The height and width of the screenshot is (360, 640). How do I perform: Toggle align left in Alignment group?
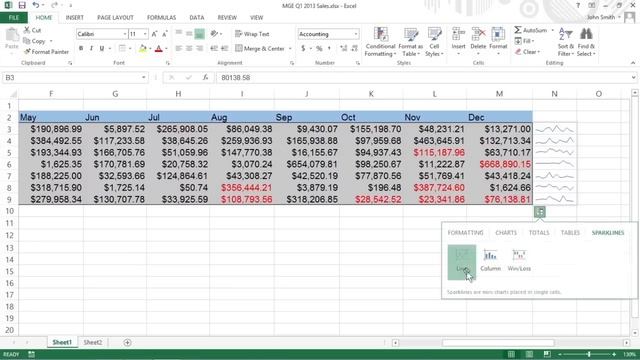coord(179,49)
